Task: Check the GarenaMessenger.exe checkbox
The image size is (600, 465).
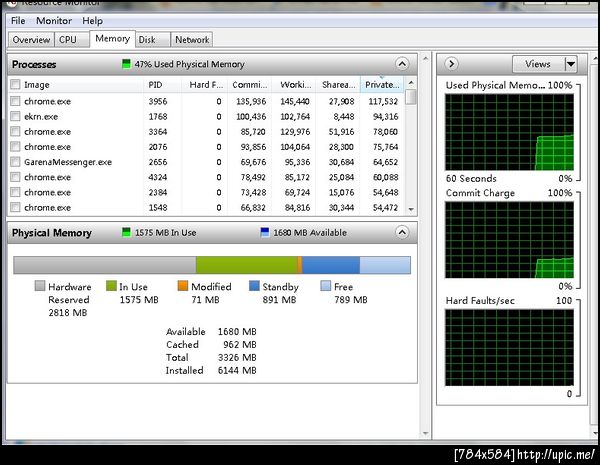Action: [15, 162]
